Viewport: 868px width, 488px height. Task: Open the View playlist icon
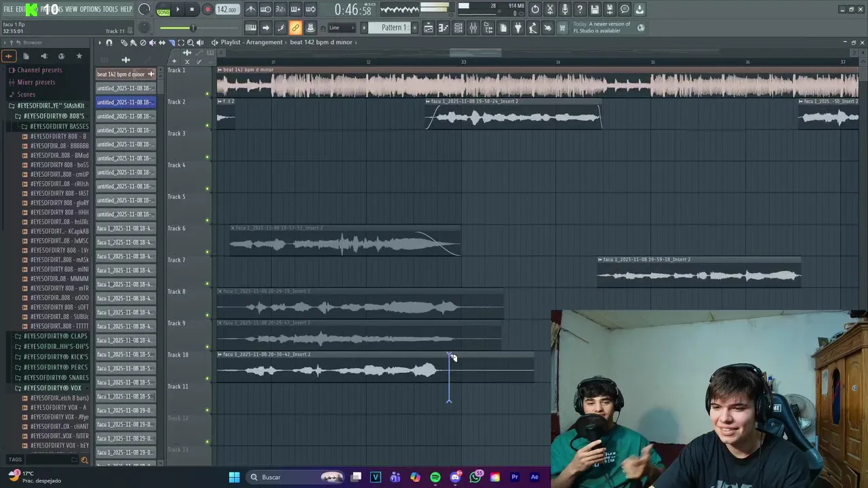click(x=429, y=28)
